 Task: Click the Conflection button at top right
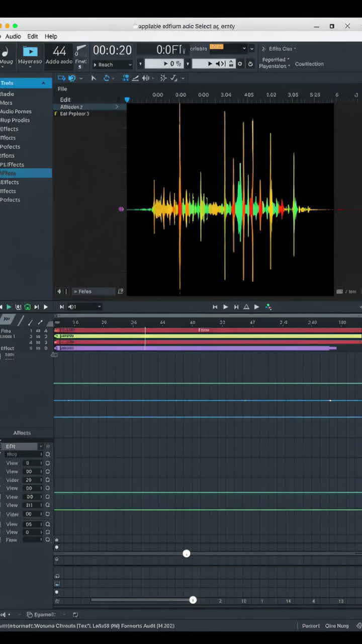click(x=309, y=64)
